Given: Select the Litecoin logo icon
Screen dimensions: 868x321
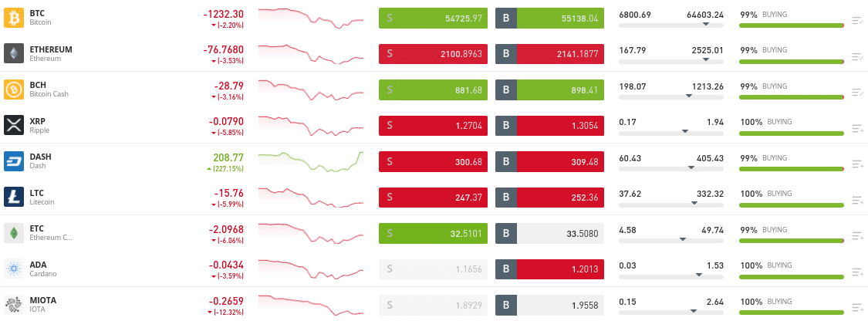Looking at the screenshot, I should coord(14,197).
